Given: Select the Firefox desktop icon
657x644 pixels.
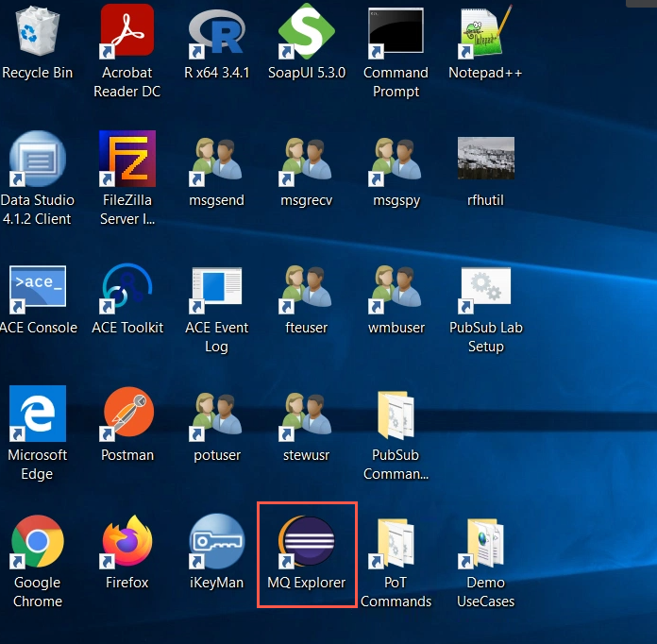Looking at the screenshot, I should click(x=126, y=541).
